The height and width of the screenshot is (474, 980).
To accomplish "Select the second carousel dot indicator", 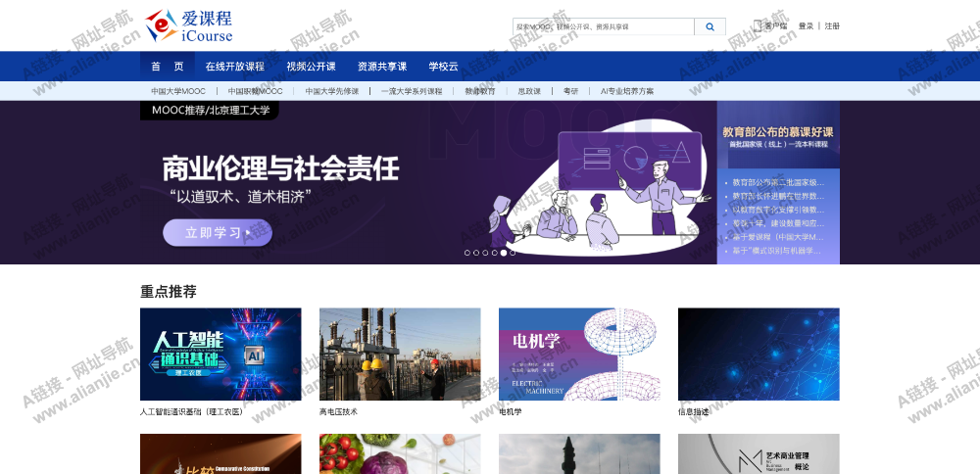I will coord(476,253).
